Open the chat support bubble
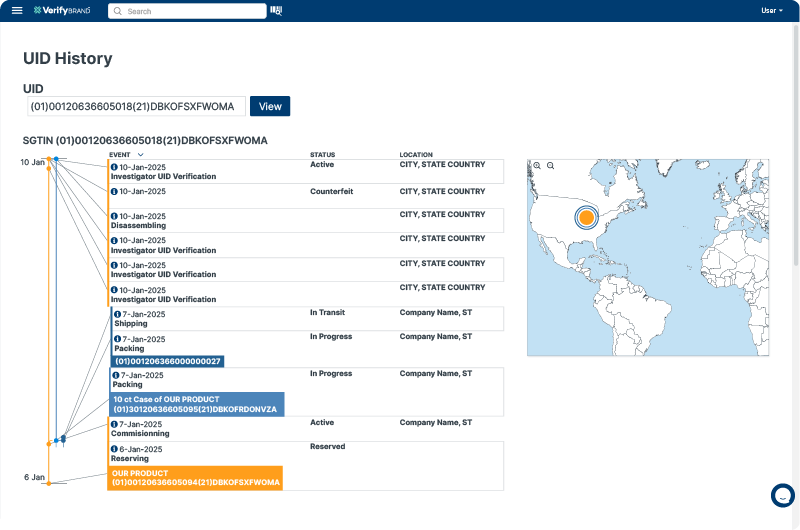 [782, 495]
